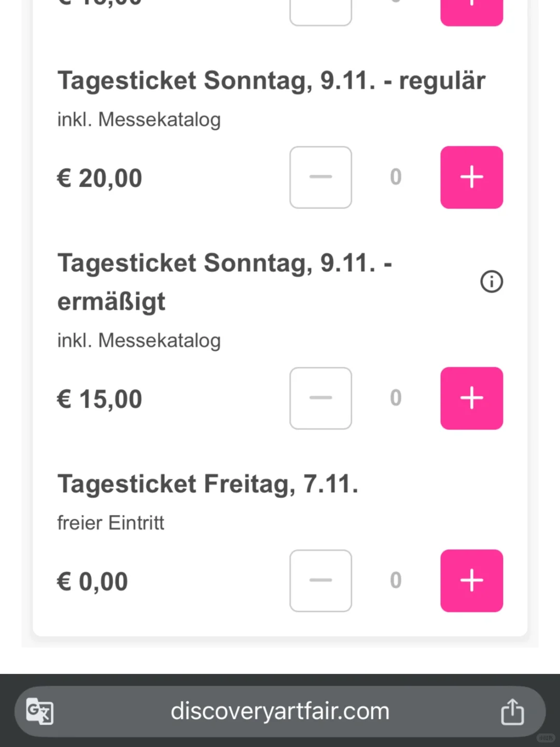
Task: Tap the € 20,00 price label
Action: point(100,178)
